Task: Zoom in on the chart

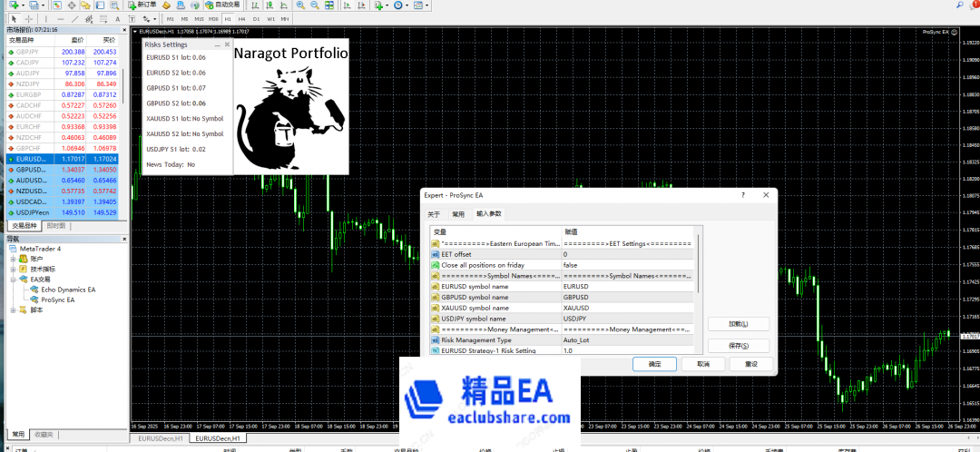Action: [300, 5]
